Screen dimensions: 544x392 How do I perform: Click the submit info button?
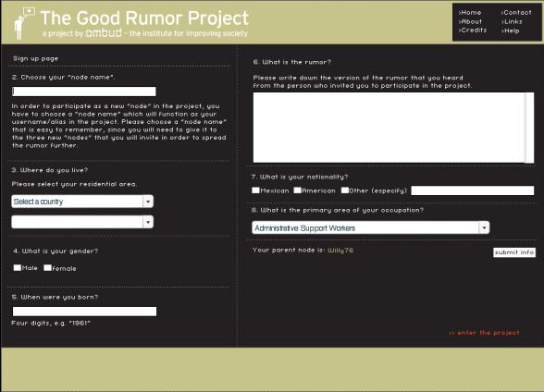pyautogui.click(x=514, y=252)
